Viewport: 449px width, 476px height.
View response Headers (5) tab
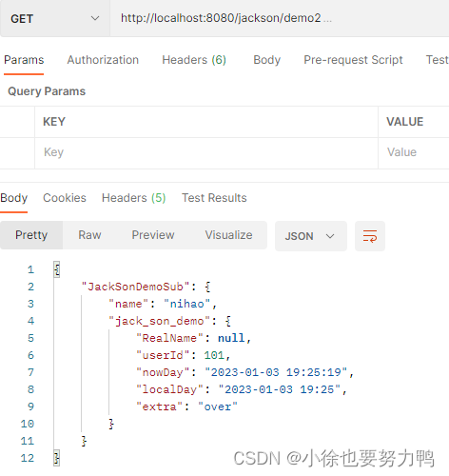pyautogui.click(x=133, y=198)
